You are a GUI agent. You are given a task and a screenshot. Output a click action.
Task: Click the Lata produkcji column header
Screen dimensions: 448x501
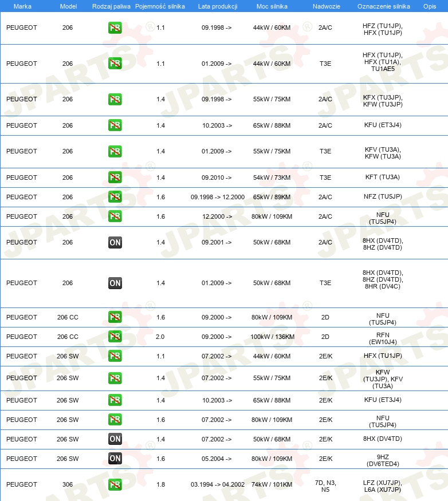[218, 6]
